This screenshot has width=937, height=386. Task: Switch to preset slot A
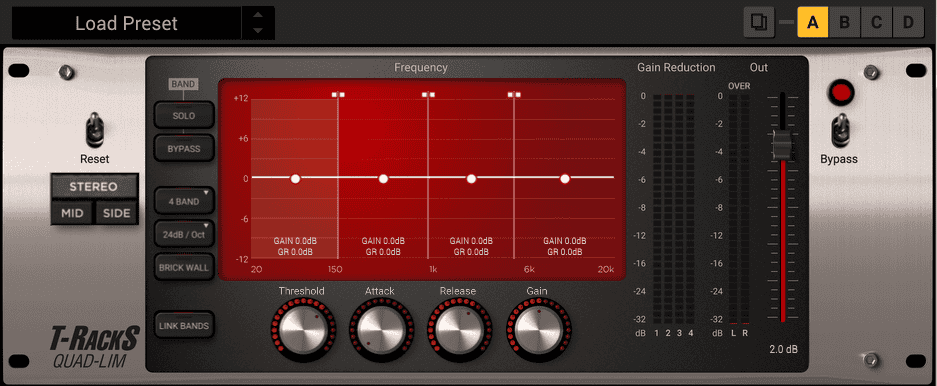click(813, 23)
